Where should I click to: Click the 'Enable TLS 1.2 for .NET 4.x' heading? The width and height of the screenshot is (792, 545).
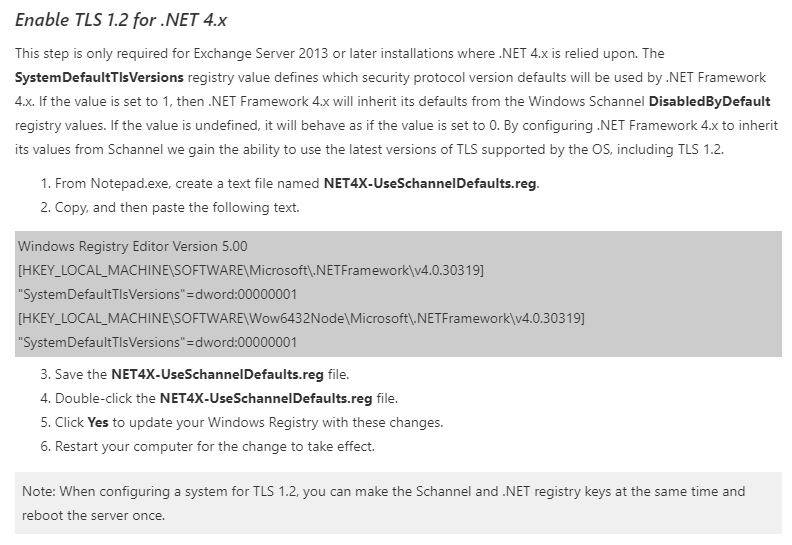point(121,20)
